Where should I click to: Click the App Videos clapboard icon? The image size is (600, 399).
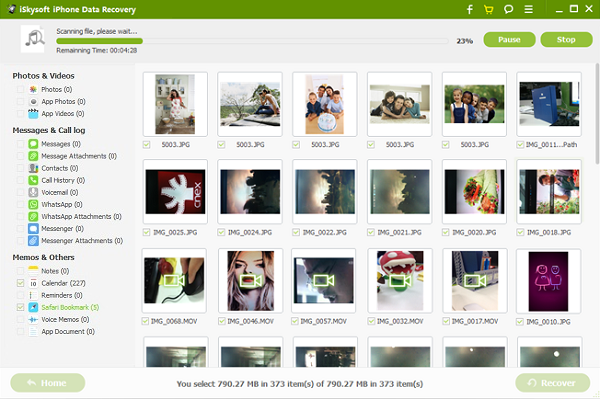(33, 114)
